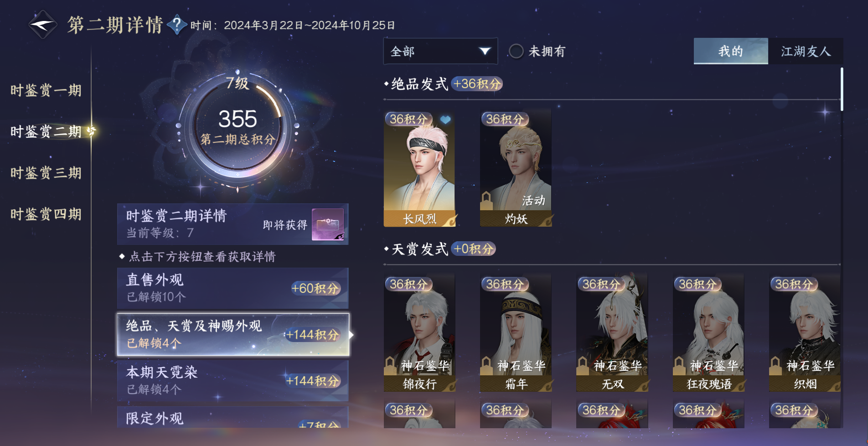The height and width of the screenshot is (446, 868).
Task: Open the 直售外观 details button
Action: 233,288
